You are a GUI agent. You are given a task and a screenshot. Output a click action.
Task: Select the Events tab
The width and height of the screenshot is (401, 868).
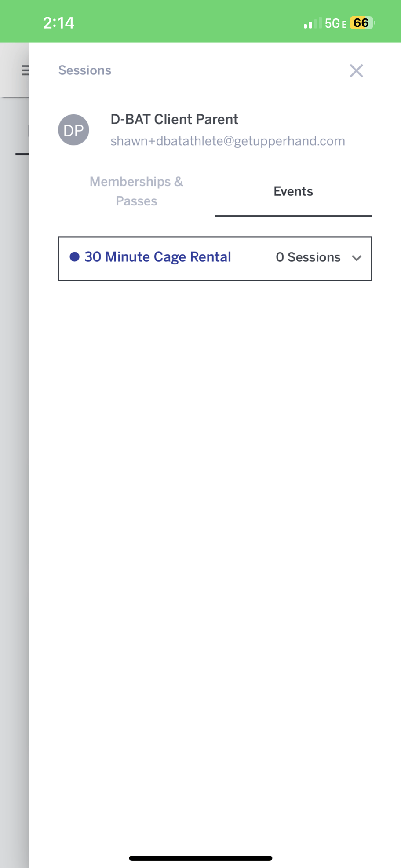(x=293, y=191)
